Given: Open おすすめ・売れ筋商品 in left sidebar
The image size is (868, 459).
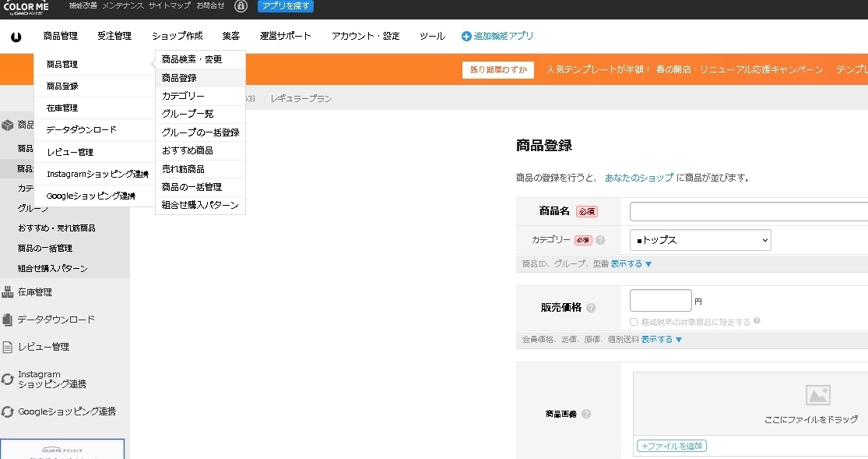Looking at the screenshot, I should 57,228.
